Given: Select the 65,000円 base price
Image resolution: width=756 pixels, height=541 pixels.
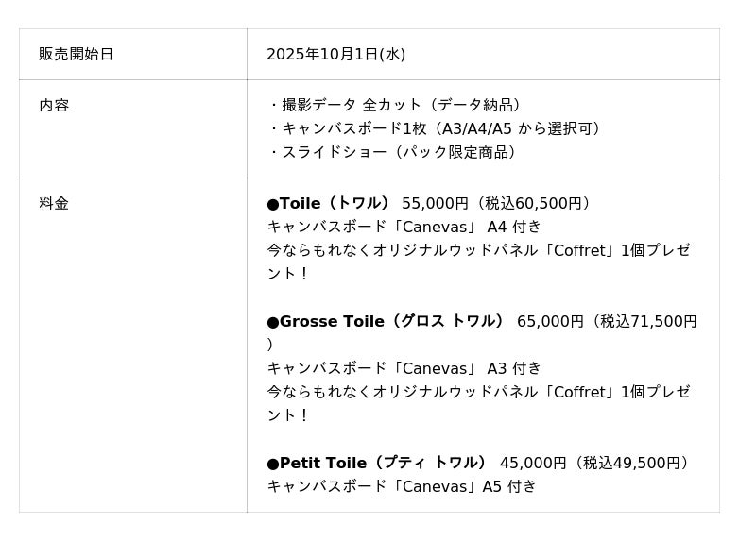Looking at the screenshot, I should [550, 321].
